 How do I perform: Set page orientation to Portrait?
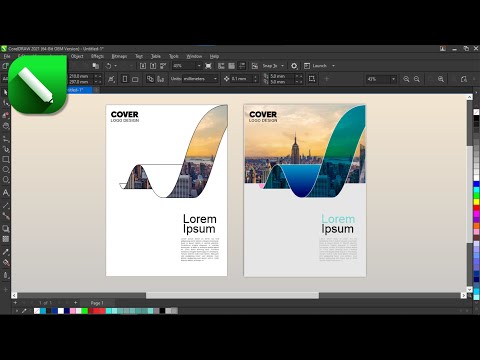click(125, 79)
